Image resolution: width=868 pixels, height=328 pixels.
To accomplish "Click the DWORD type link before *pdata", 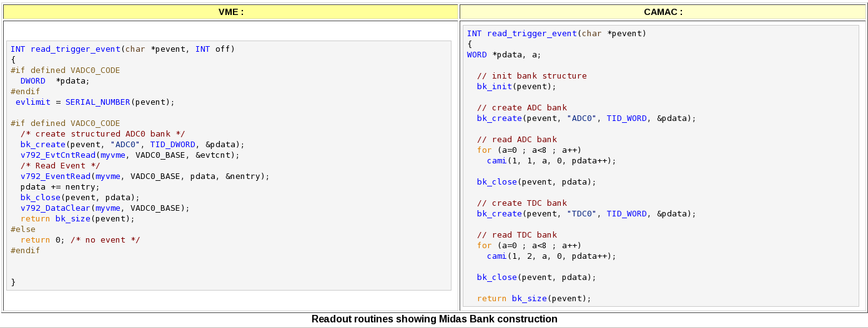I will pyautogui.click(x=33, y=80).
